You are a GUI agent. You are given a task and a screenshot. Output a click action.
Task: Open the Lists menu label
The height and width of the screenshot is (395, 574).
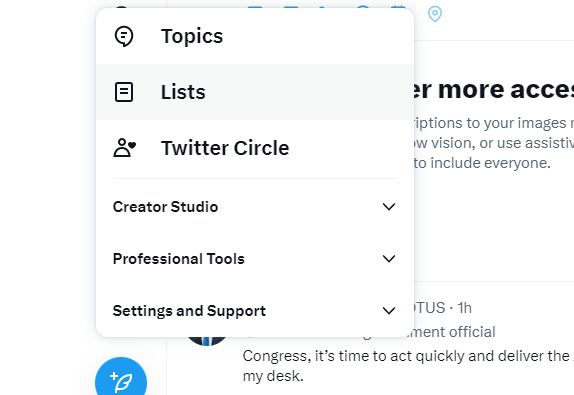click(x=183, y=92)
